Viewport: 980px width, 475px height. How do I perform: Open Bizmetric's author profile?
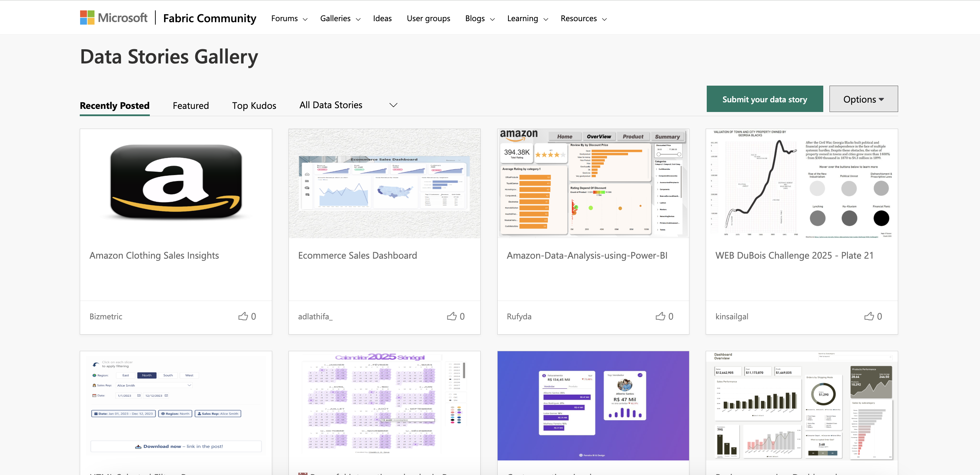point(106,316)
